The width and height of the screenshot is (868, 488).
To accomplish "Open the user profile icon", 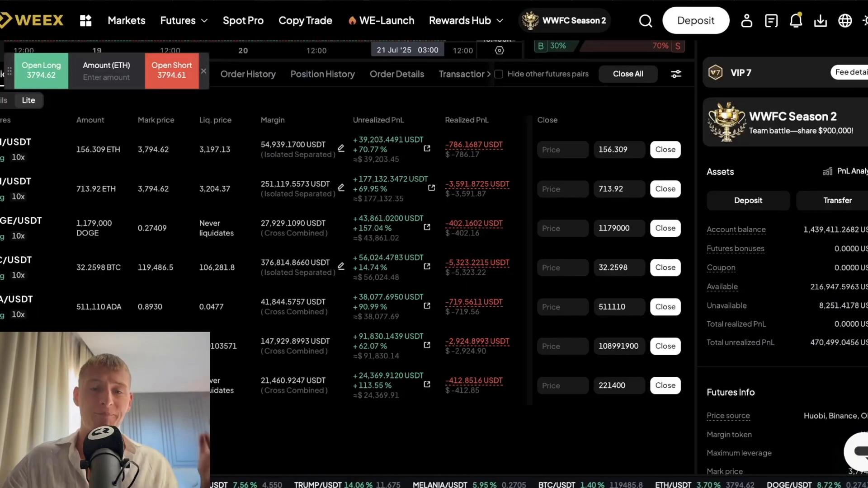I will 747,20.
